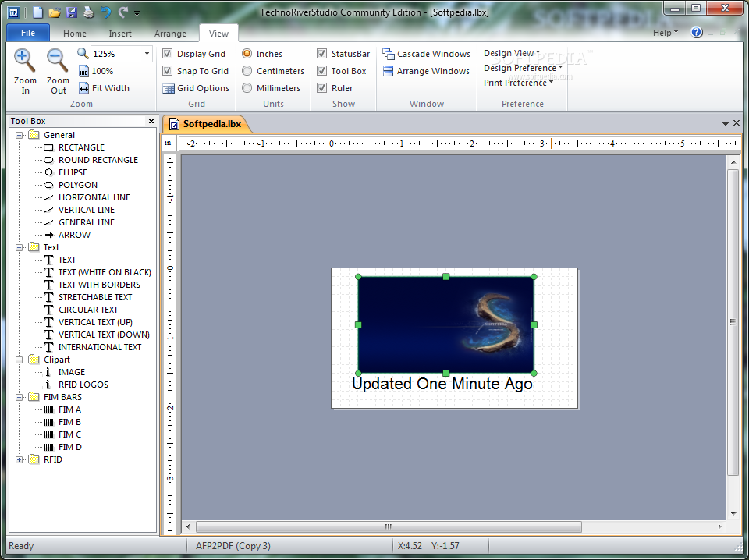Click the horizontal scrollbar thumb below canvas
This screenshot has height=560, width=749.
click(389, 526)
